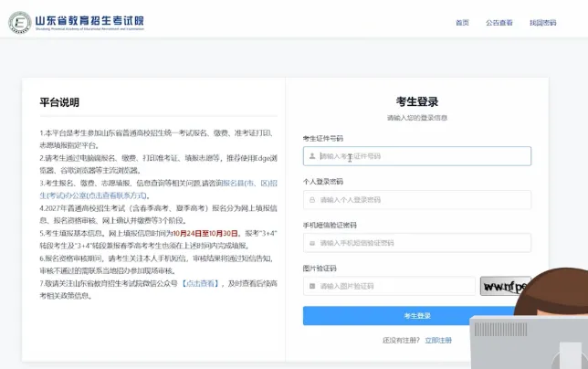Open the 首页 navigation item
The image size is (588, 369).
462,23
